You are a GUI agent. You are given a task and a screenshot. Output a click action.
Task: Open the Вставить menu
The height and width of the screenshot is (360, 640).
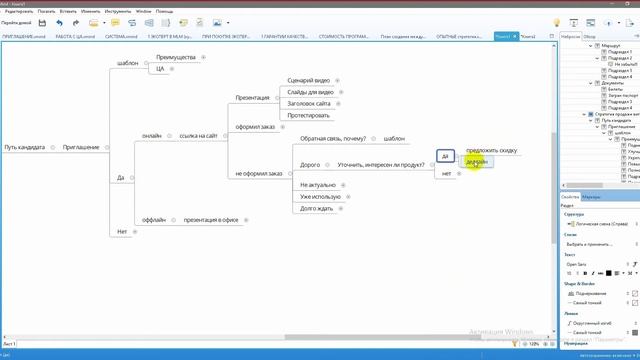[68, 11]
